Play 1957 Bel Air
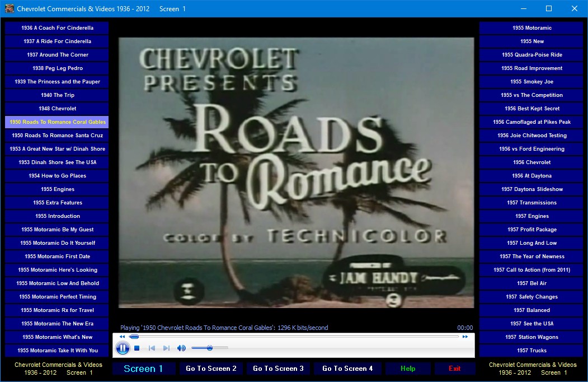The image size is (588, 382). (531, 283)
